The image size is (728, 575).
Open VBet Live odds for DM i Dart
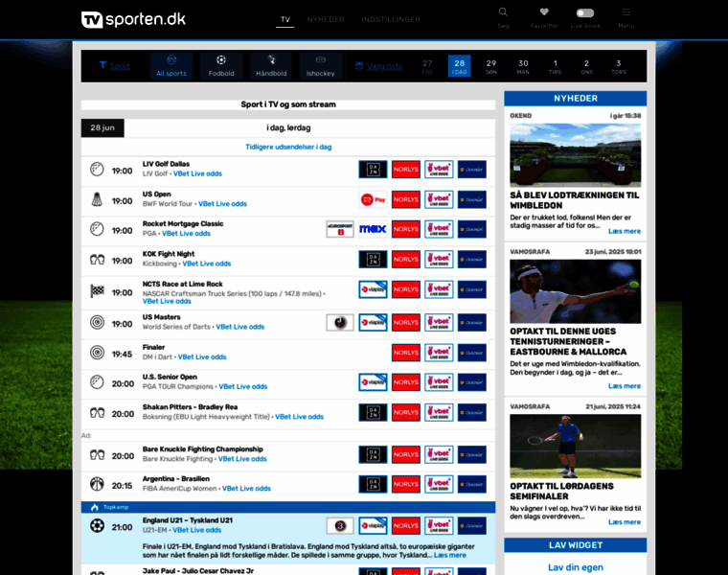click(x=202, y=357)
